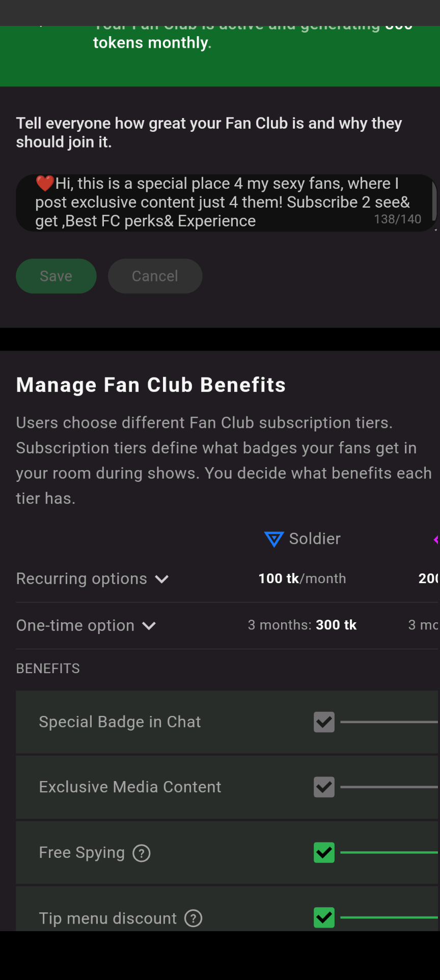
Task: Click the Manage Fan Club Benefits heading
Action: [x=151, y=385]
